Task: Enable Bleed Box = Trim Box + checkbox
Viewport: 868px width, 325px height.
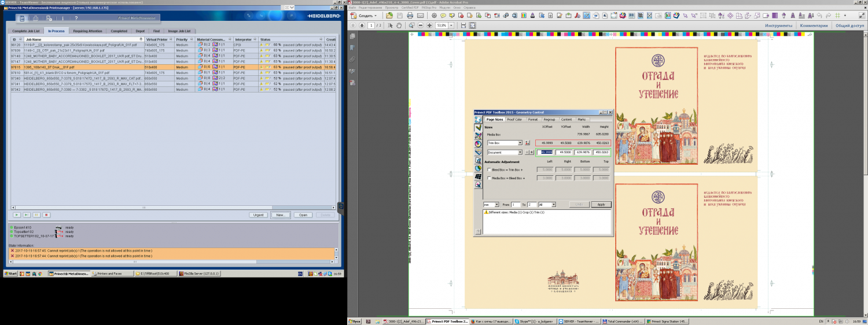Action: click(x=490, y=170)
